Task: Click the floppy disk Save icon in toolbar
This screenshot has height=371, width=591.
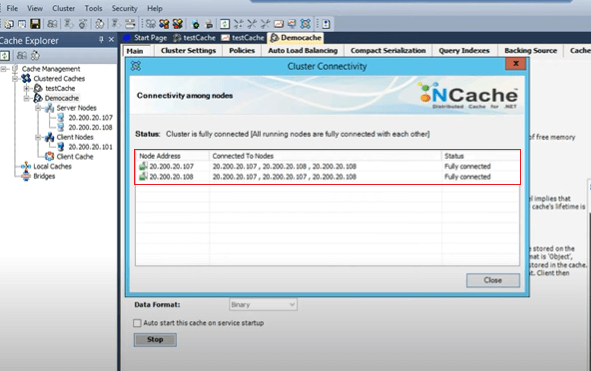Action: 35,24
